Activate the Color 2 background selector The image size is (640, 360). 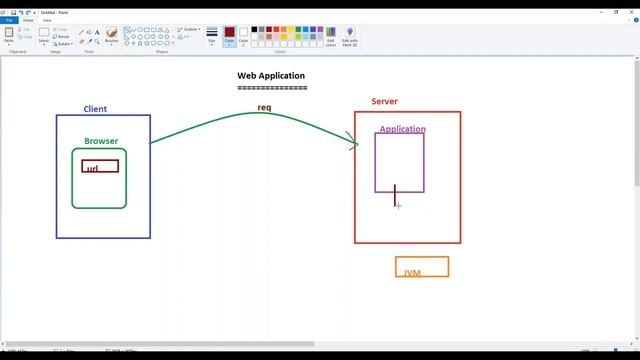coord(243,36)
